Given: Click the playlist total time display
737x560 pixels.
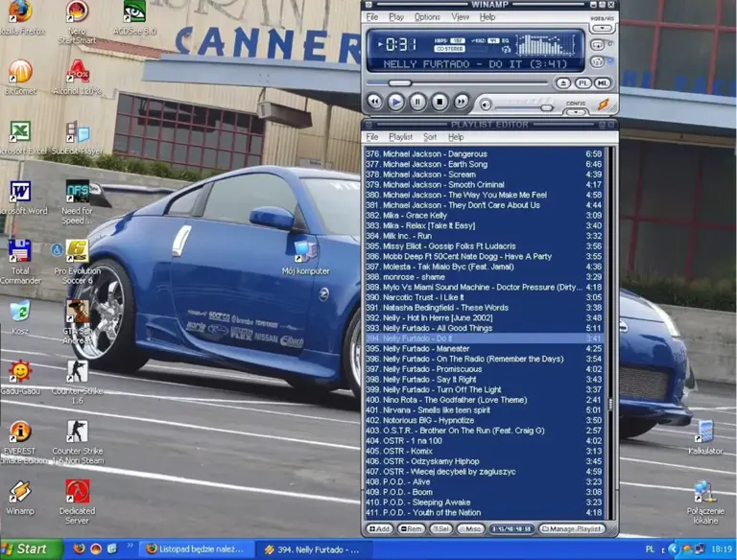Looking at the screenshot, I should 511,529.
